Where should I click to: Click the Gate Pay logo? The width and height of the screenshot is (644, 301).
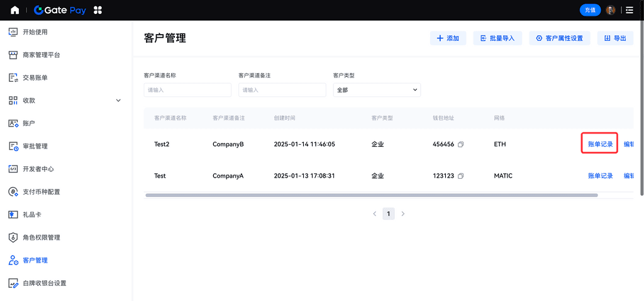click(x=60, y=10)
